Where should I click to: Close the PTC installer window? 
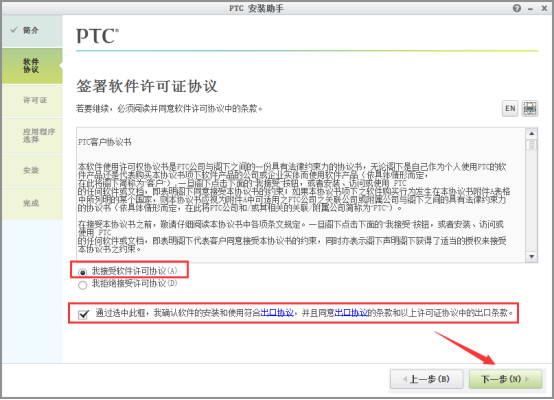click(x=544, y=8)
